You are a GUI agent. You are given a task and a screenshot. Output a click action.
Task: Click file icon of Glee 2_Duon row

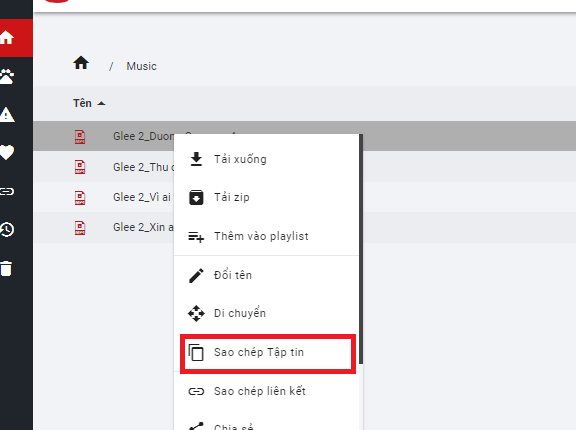click(80, 137)
